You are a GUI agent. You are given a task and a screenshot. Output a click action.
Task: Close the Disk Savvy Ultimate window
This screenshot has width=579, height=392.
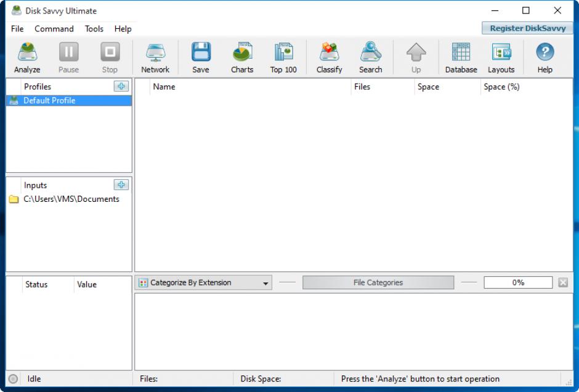(x=557, y=10)
